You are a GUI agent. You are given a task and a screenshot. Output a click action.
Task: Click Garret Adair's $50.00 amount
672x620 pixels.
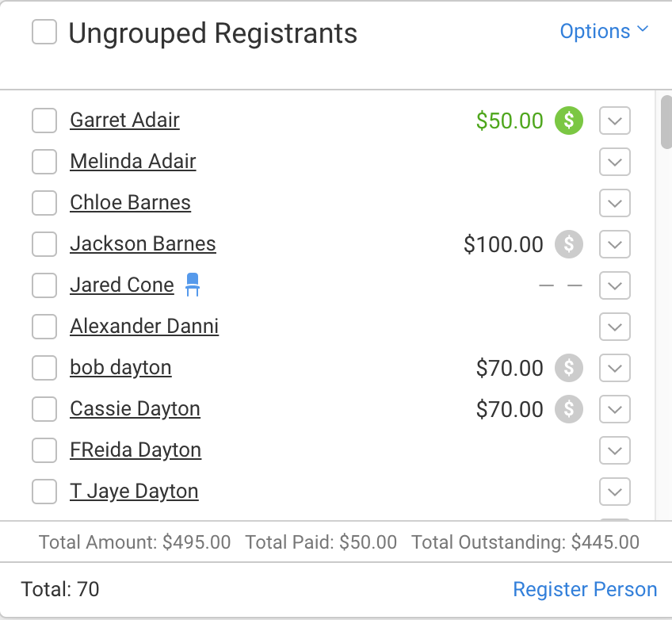[x=510, y=121]
